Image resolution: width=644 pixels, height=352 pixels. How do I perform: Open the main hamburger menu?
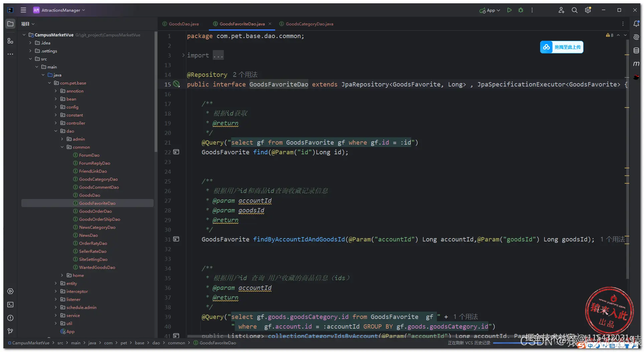pos(23,10)
